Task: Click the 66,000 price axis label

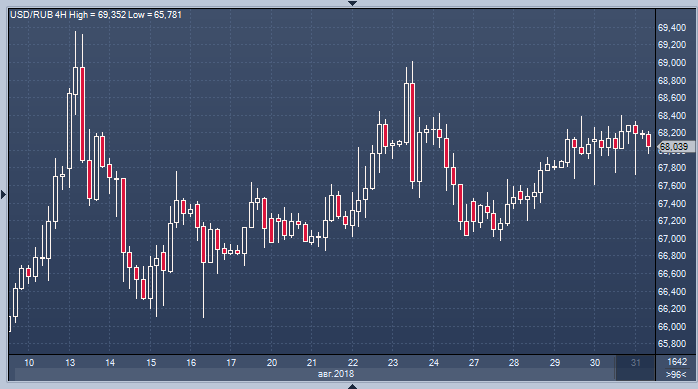Action: [672, 326]
